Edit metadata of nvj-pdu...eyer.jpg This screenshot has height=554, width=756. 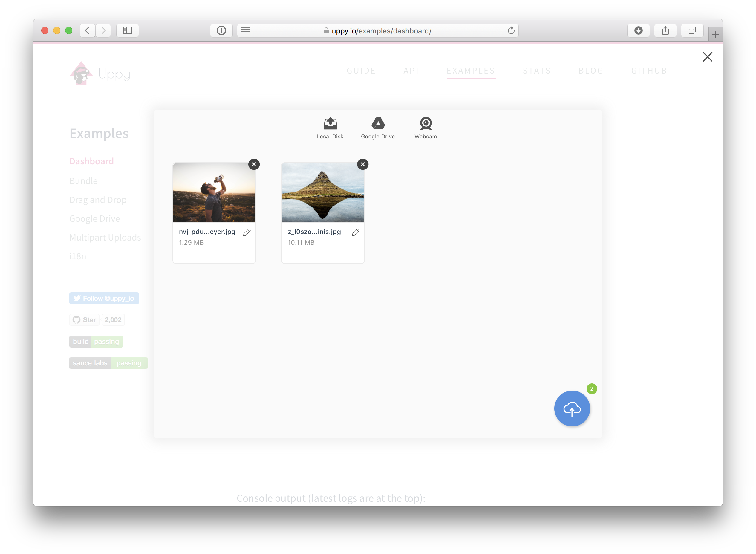click(247, 232)
